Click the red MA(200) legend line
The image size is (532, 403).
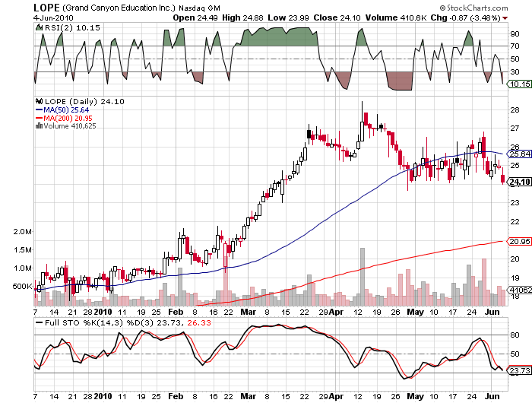[x=39, y=118]
